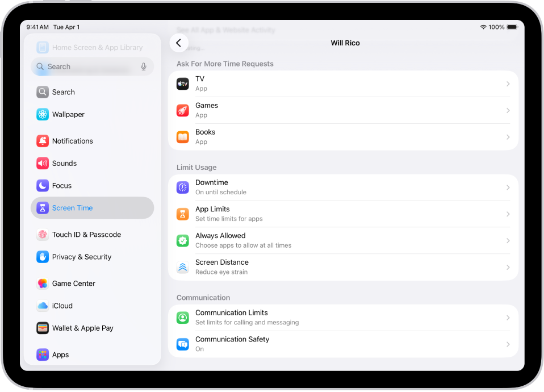
Task: Expand the Always Allowed row chevron
Action: tap(508, 241)
